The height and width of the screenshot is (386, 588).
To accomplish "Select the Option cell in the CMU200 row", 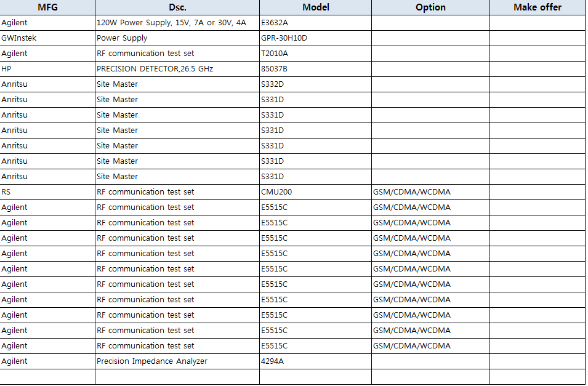I will [412, 192].
